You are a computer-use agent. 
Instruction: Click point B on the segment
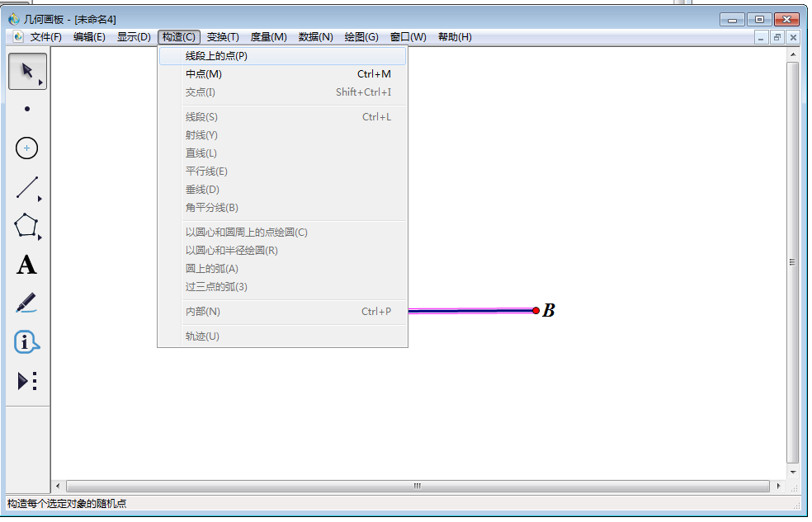[x=537, y=312]
